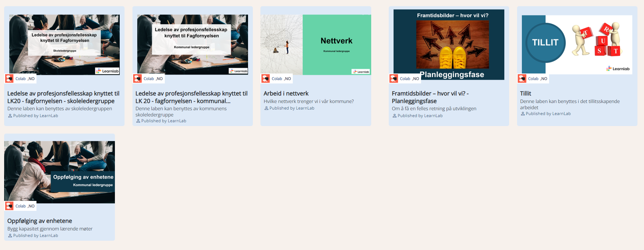This screenshot has height=250, width=644.
Task: Click Colab icon on Oppfølging av enhetene card
Action: pyautogui.click(x=9, y=206)
